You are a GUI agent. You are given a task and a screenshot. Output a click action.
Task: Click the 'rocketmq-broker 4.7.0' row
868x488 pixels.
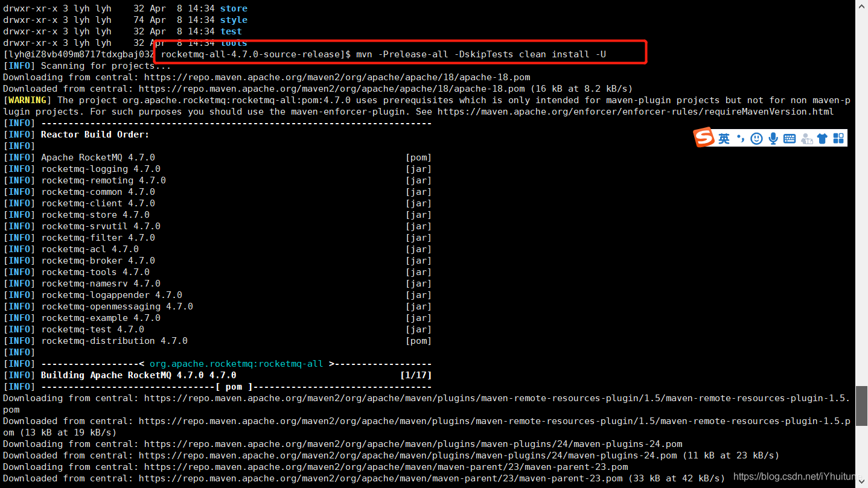[x=217, y=261]
